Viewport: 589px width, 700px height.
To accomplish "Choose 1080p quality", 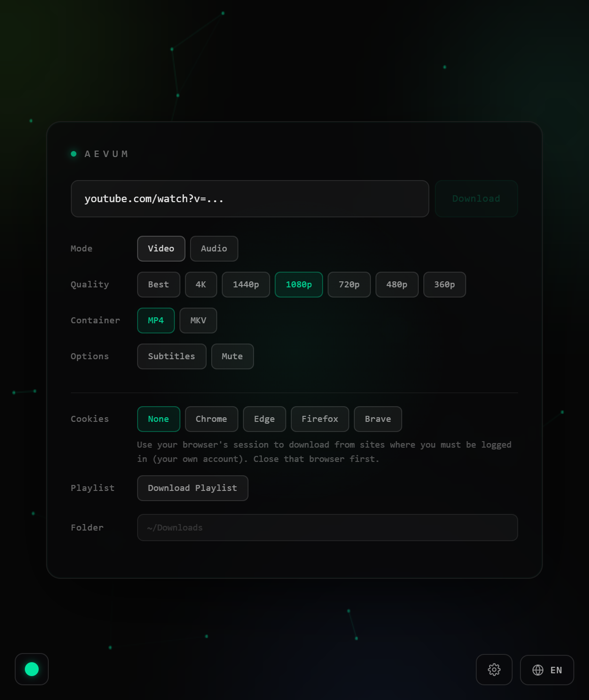I will point(299,285).
